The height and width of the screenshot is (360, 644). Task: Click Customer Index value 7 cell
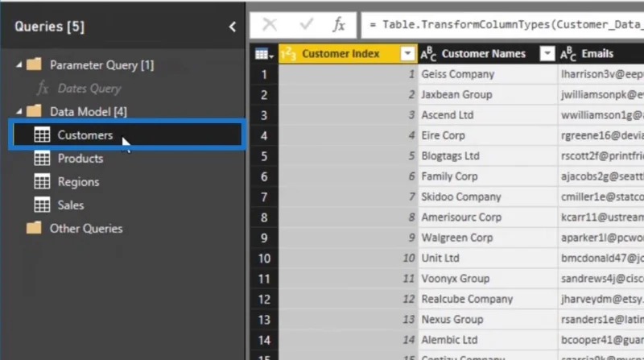[x=349, y=197]
